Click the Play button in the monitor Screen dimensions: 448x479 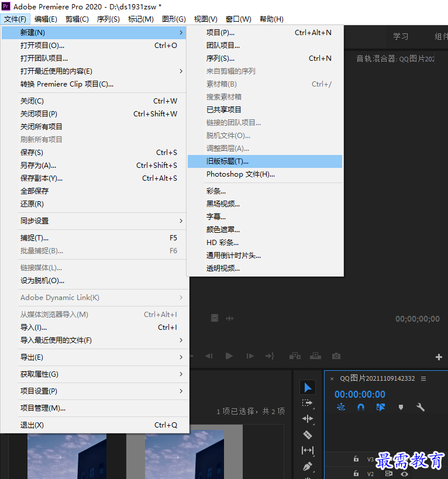229,356
